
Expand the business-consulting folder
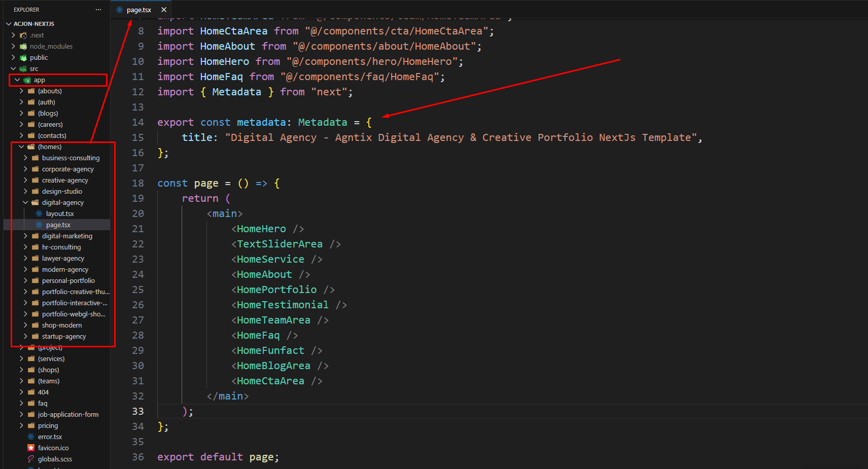coord(25,158)
